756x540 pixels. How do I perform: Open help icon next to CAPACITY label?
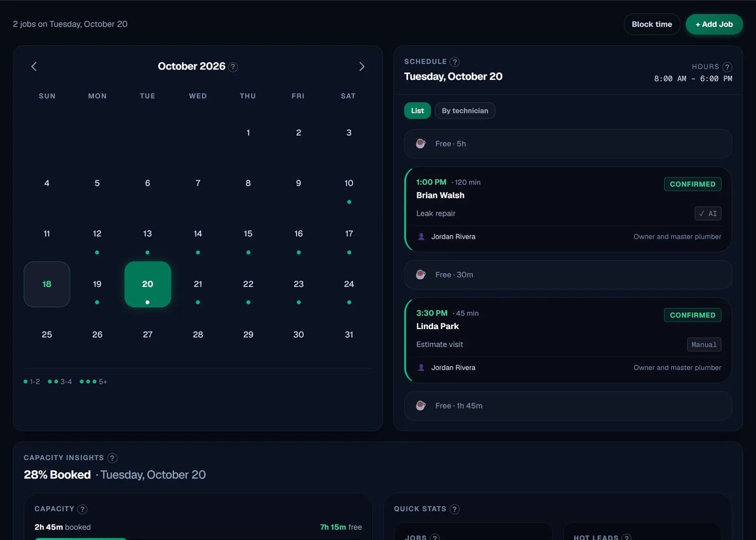tap(82, 509)
